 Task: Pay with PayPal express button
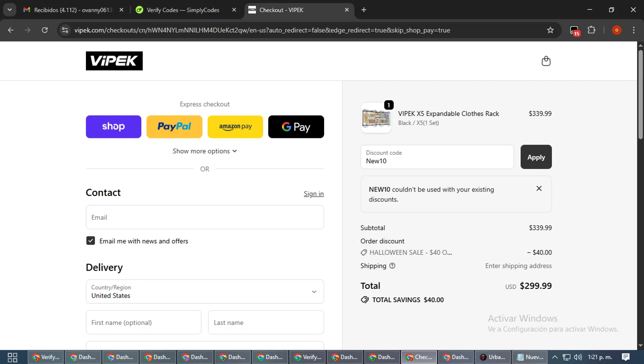point(174,127)
